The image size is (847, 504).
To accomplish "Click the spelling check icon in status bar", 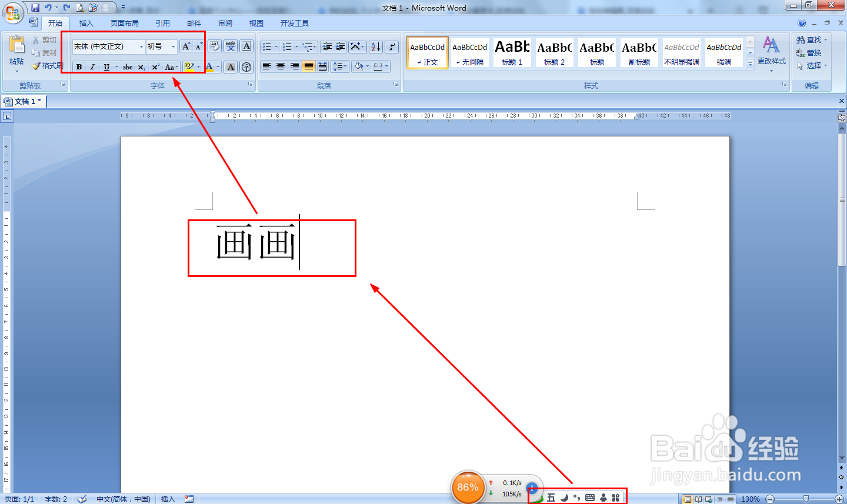I will [82, 498].
